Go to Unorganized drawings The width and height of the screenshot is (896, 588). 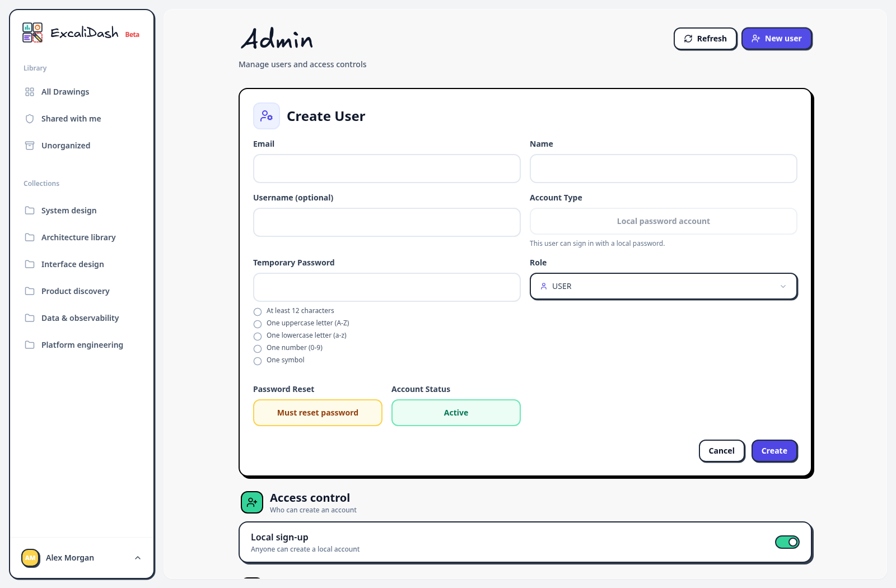pyautogui.click(x=82, y=146)
